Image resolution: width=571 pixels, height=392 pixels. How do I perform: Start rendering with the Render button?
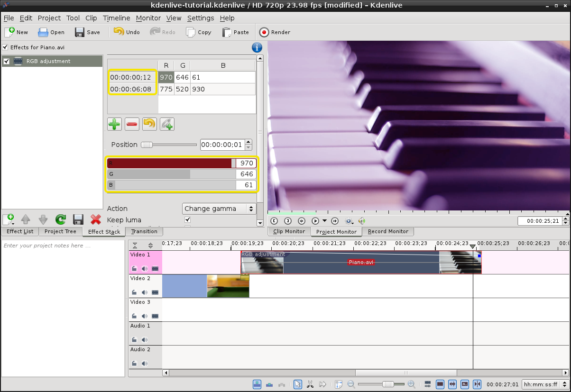point(275,32)
